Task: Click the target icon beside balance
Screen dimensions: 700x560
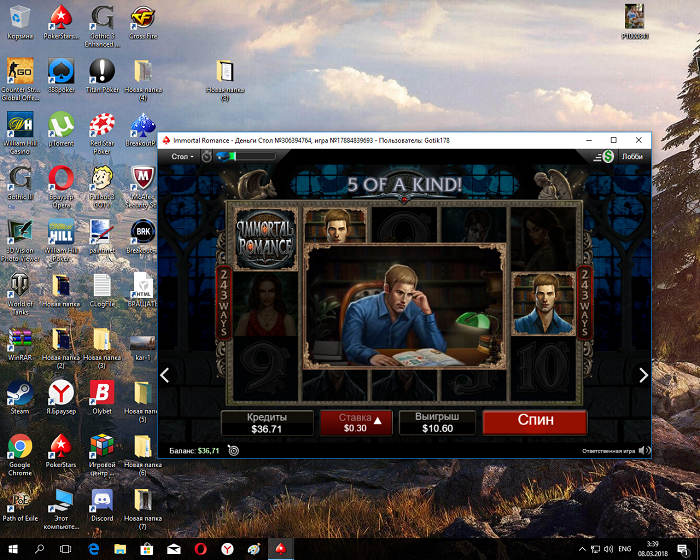Action: pos(233,451)
